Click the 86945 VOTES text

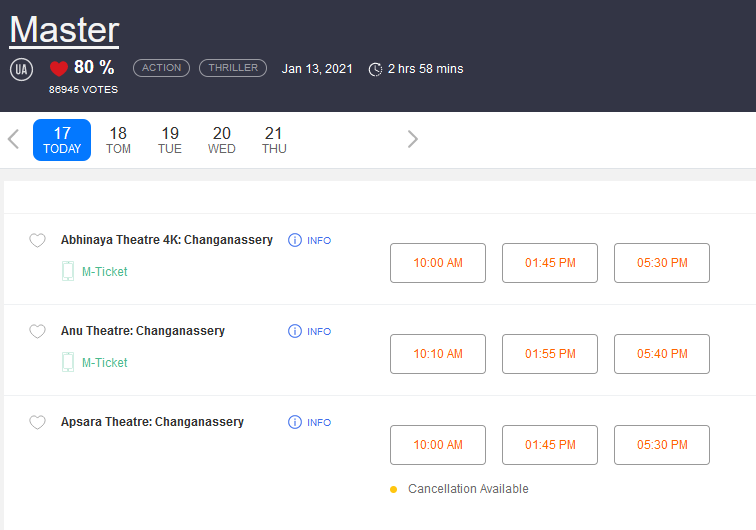tap(83, 90)
